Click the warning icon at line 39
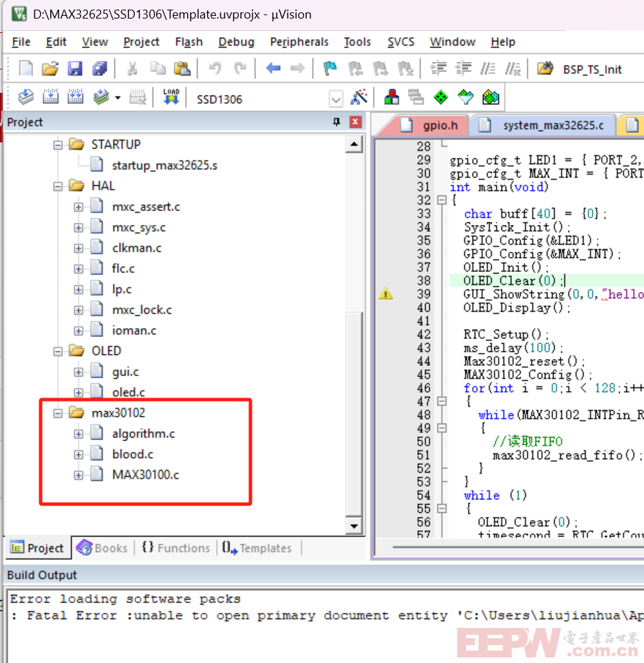This screenshot has height=663, width=644. [385, 294]
